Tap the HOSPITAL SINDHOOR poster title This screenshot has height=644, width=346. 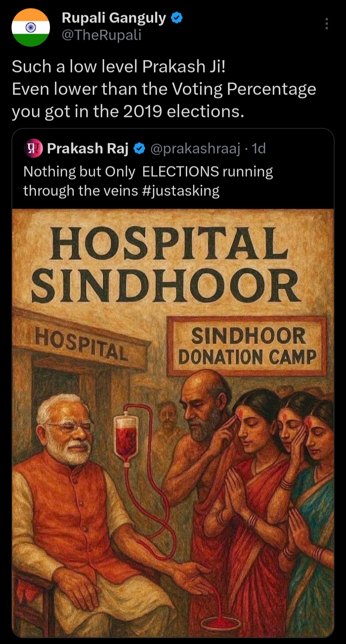[x=166, y=264]
